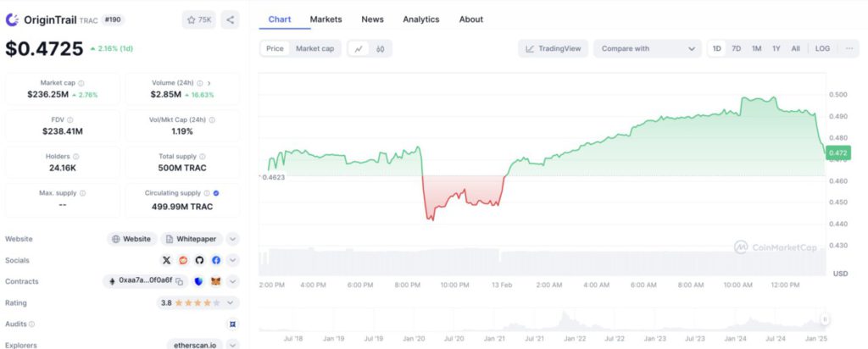Open Max. supply info icon

point(82,193)
